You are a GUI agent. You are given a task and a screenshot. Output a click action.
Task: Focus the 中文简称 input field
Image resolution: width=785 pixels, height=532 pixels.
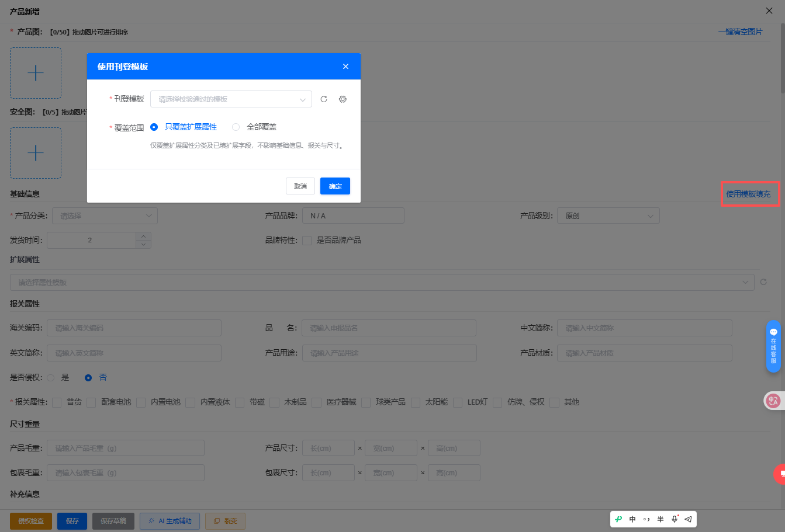point(644,328)
